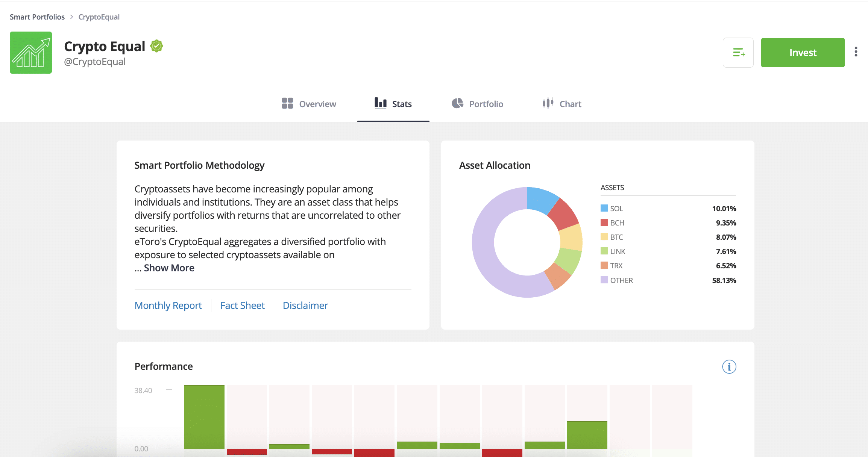Add to watchlist with the list-plus icon

[x=738, y=53]
